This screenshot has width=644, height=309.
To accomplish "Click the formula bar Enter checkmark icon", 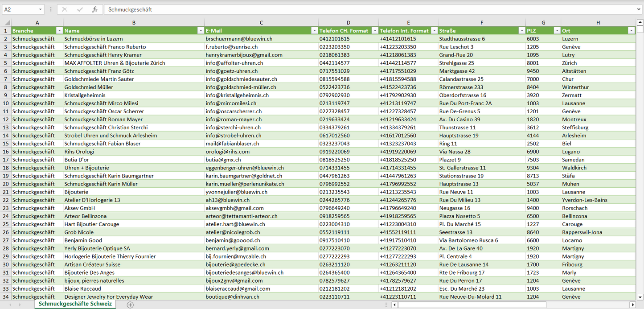I will click(80, 9).
